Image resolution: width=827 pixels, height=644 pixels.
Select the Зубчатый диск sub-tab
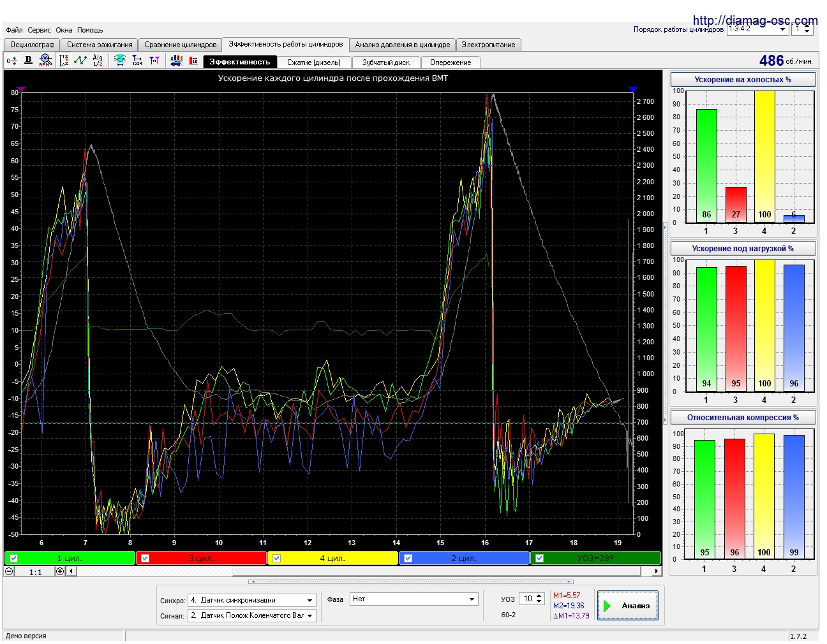(x=386, y=62)
